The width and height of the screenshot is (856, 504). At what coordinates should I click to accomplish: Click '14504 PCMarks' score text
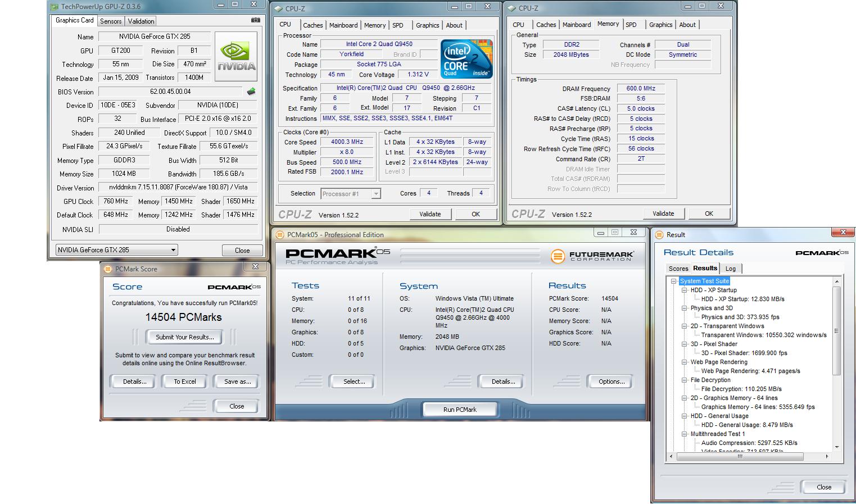coord(184,317)
